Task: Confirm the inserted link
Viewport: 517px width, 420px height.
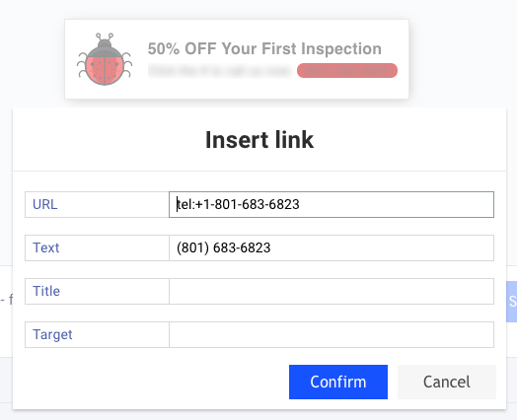Action: pos(338,383)
